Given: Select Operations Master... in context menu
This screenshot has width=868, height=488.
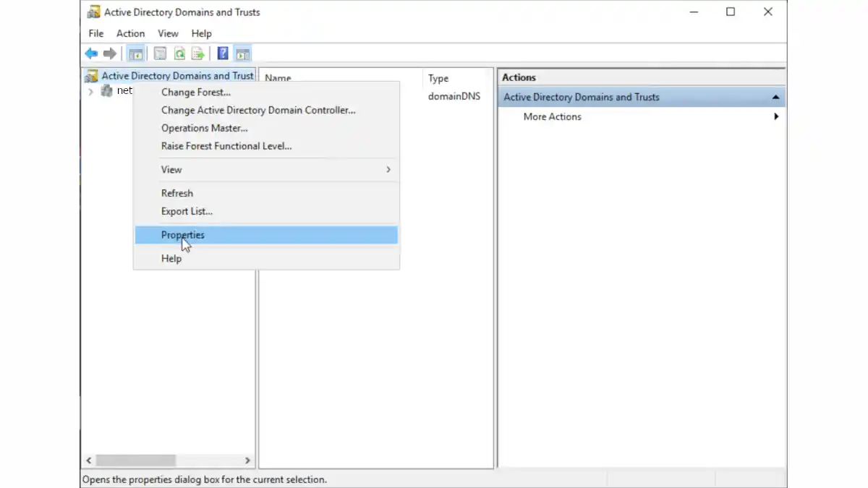Looking at the screenshot, I should (266, 128).
